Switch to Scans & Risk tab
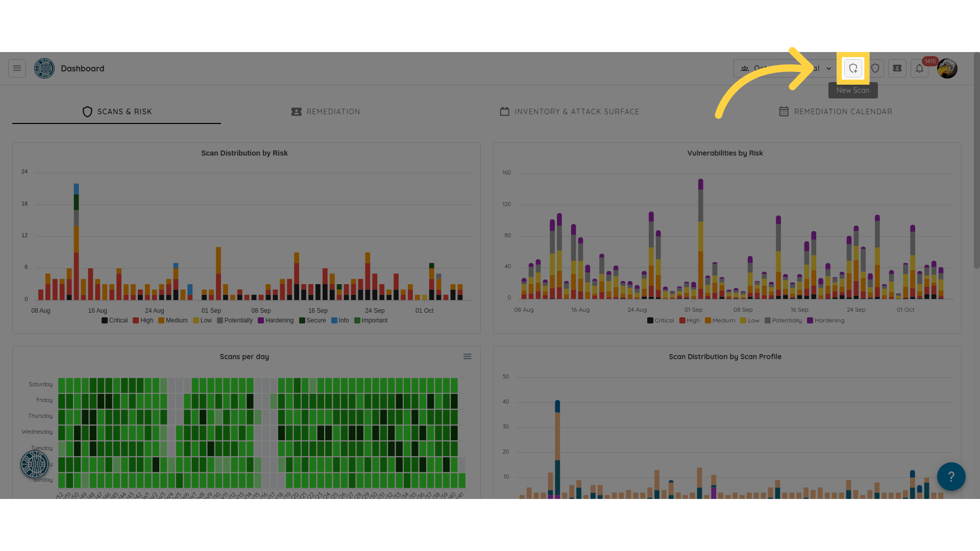This screenshot has height=551, width=980. tap(117, 112)
